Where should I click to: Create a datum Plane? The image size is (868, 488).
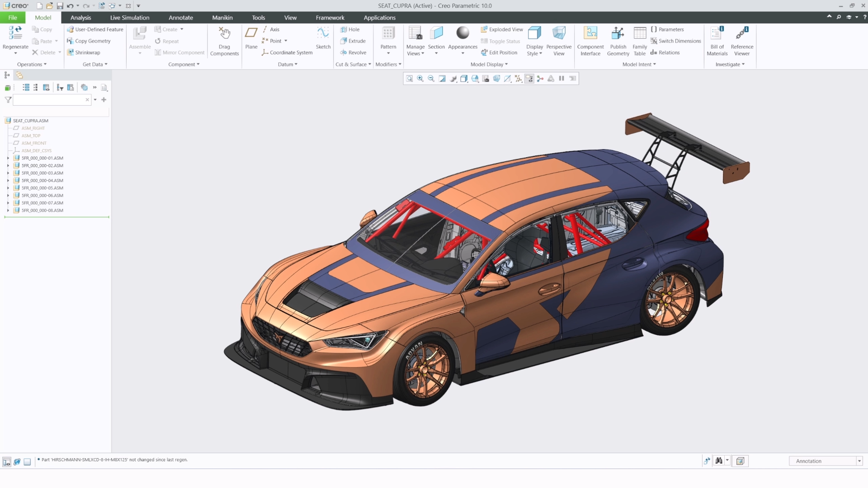[251, 38]
